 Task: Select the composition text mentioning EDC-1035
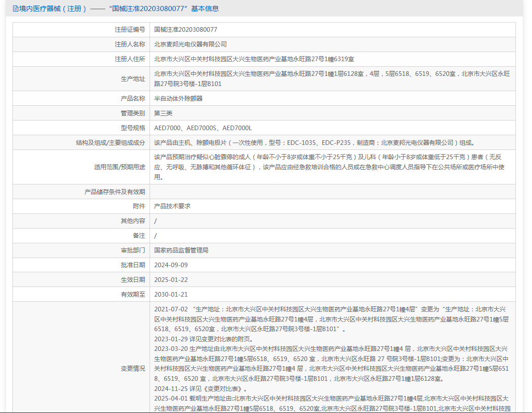[x=314, y=143]
